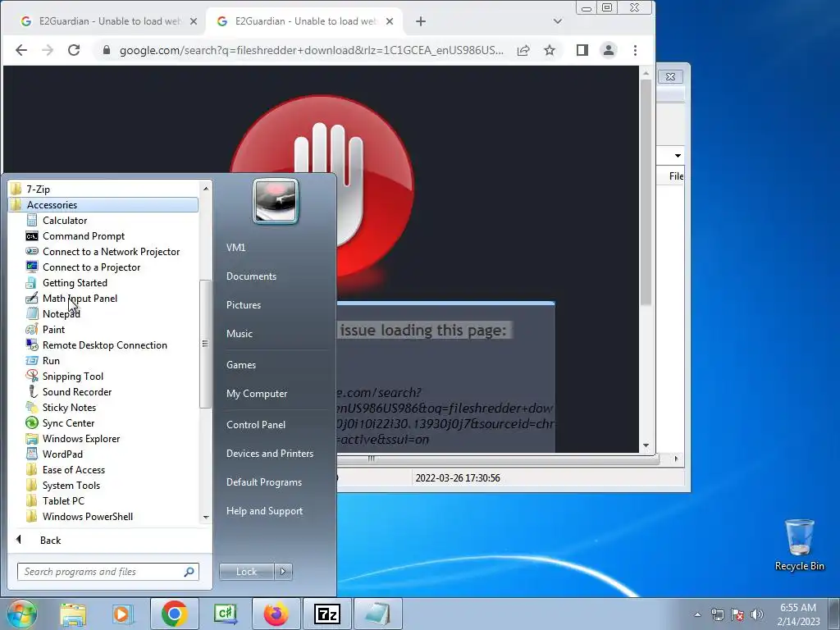Open a new Chrome tab
The width and height of the screenshot is (840, 630).
coord(421,21)
